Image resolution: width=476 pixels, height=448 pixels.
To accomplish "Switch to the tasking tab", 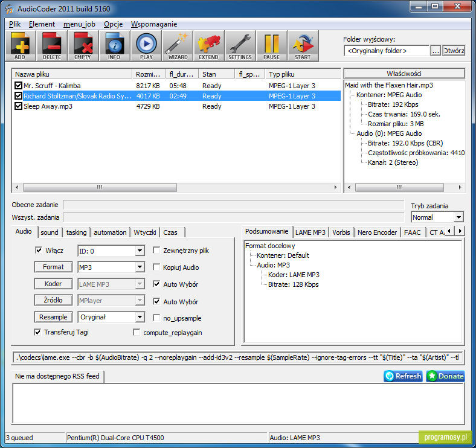I will (x=77, y=232).
